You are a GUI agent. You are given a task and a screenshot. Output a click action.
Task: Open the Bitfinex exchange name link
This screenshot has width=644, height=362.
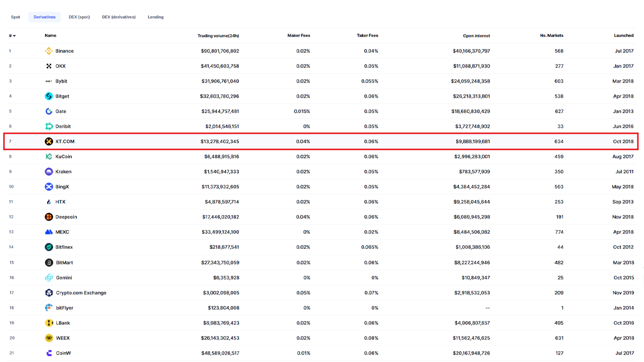[64, 247]
